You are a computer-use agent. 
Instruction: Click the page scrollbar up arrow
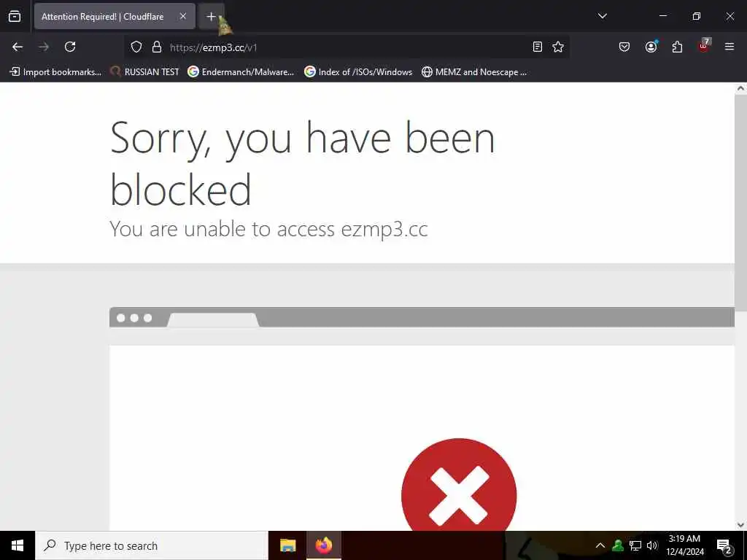click(740, 88)
